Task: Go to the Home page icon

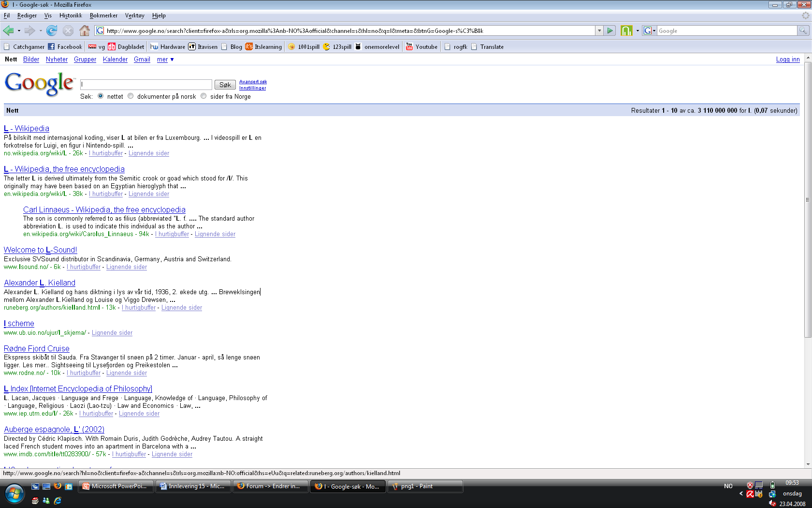Action: (85, 30)
